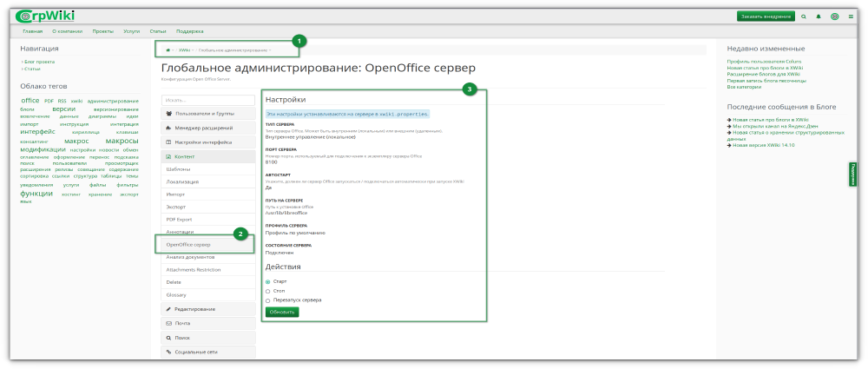
Task: Open Аннотации settings item
Action: [208, 232]
